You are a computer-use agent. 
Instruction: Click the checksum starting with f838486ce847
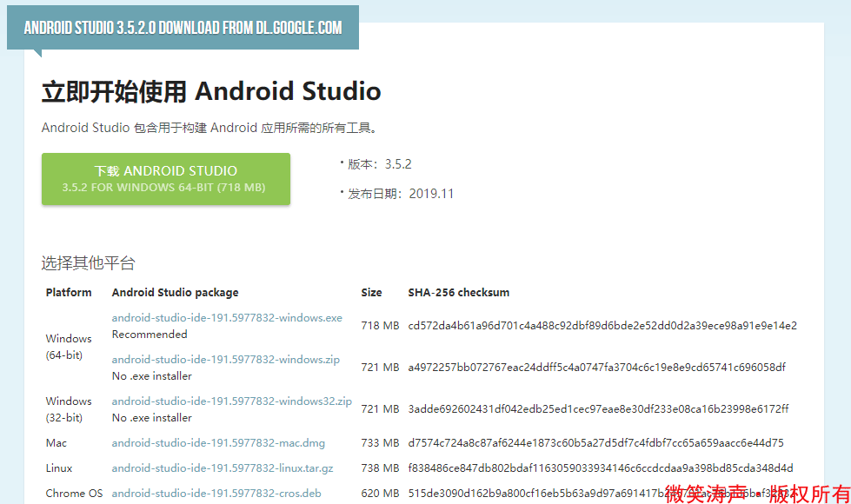pos(601,468)
